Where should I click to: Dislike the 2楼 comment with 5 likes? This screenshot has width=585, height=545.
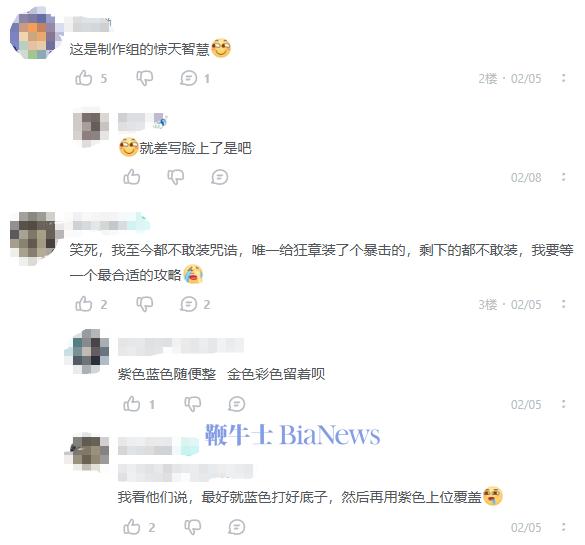point(145,78)
